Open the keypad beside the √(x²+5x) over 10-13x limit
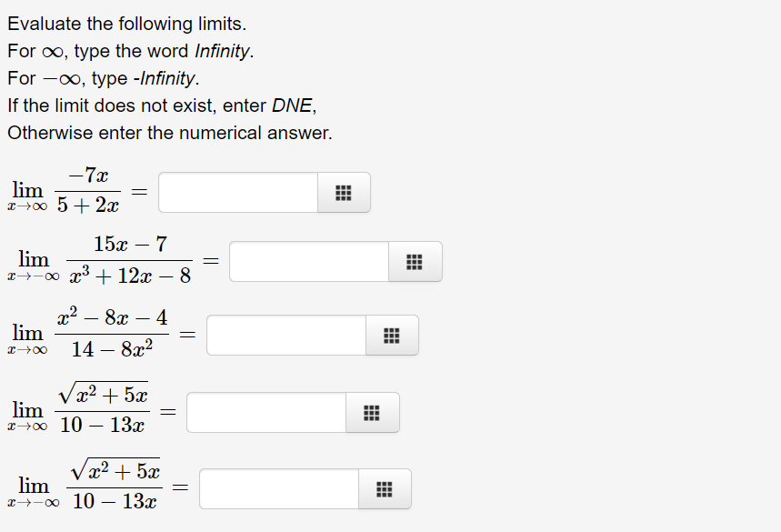This screenshot has width=781, height=532. pos(372,412)
